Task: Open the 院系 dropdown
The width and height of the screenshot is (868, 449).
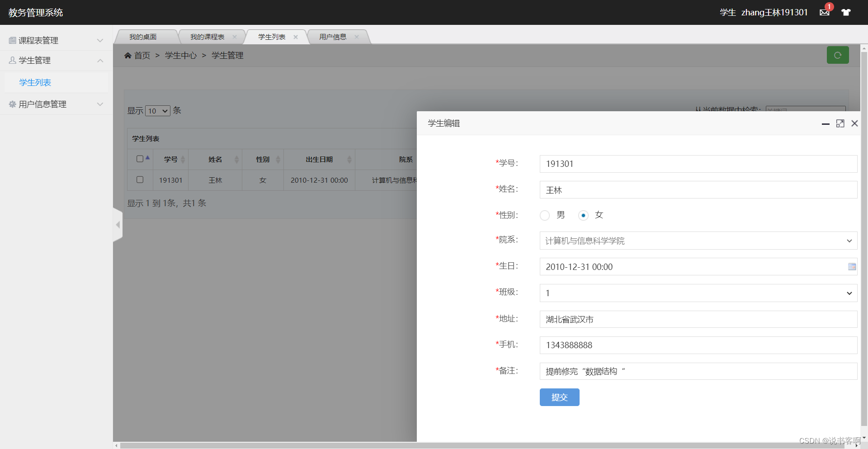Action: click(698, 241)
